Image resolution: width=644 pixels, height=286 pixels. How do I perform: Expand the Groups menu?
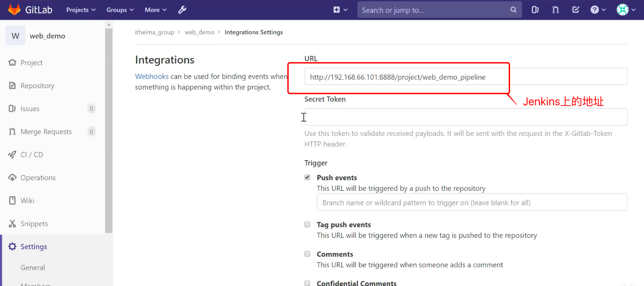coord(120,10)
